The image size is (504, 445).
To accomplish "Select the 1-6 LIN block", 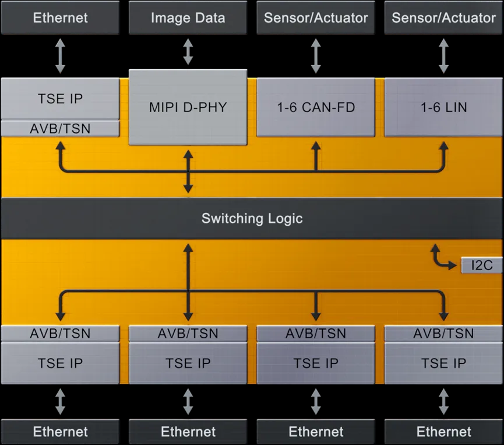I will [443, 107].
